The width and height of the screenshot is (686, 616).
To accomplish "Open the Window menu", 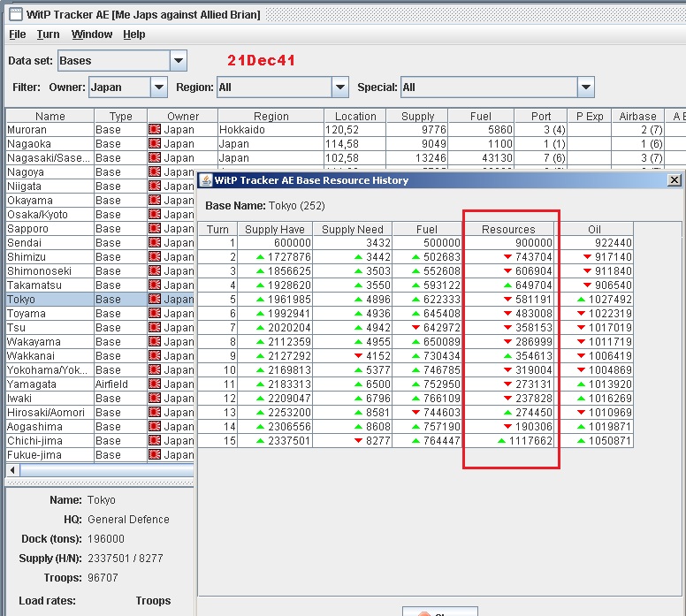I will (92, 34).
